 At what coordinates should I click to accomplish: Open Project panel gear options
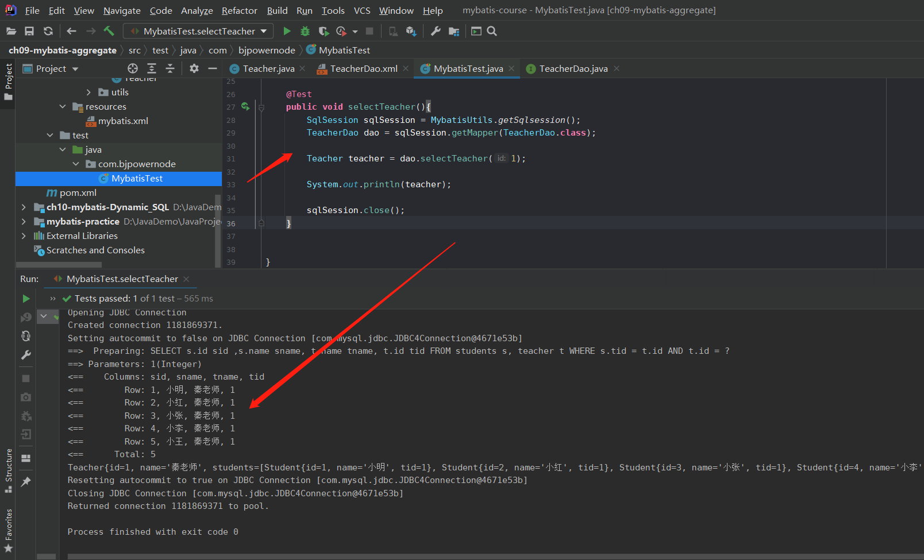point(194,68)
